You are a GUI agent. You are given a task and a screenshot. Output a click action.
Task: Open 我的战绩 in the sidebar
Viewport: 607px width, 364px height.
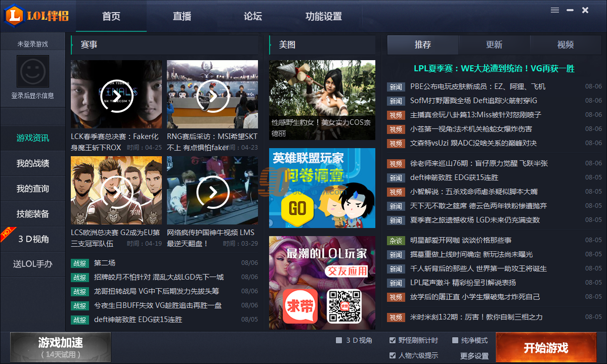33,163
